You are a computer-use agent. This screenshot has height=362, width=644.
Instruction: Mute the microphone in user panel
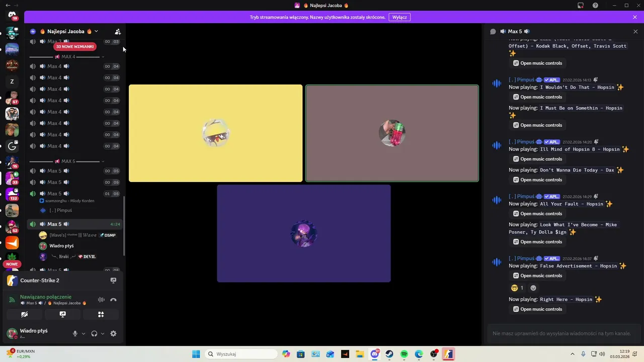pos(75,333)
